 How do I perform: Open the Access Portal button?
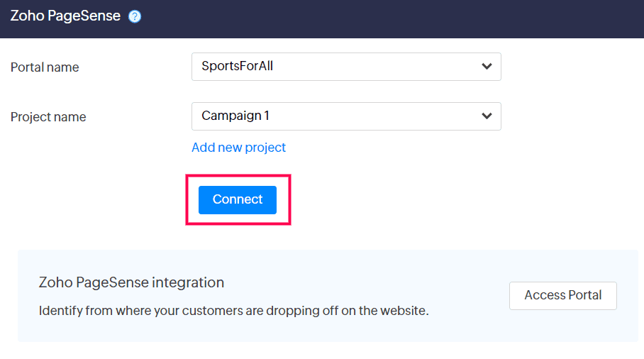tap(562, 296)
